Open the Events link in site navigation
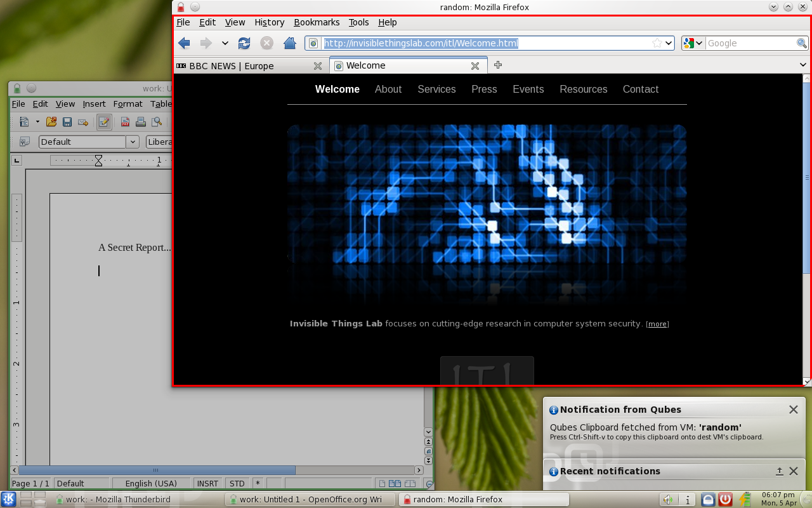The height and width of the screenshot is (508, 812). point(528,90)
